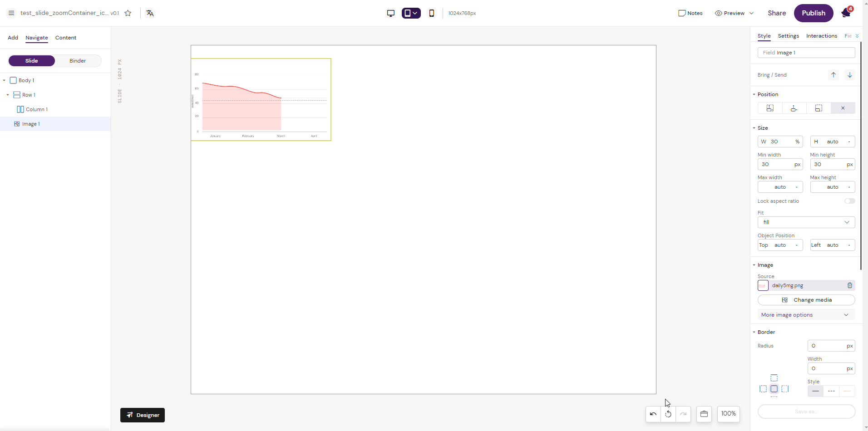
Task: Click the undo button
Action: (653, 414)
